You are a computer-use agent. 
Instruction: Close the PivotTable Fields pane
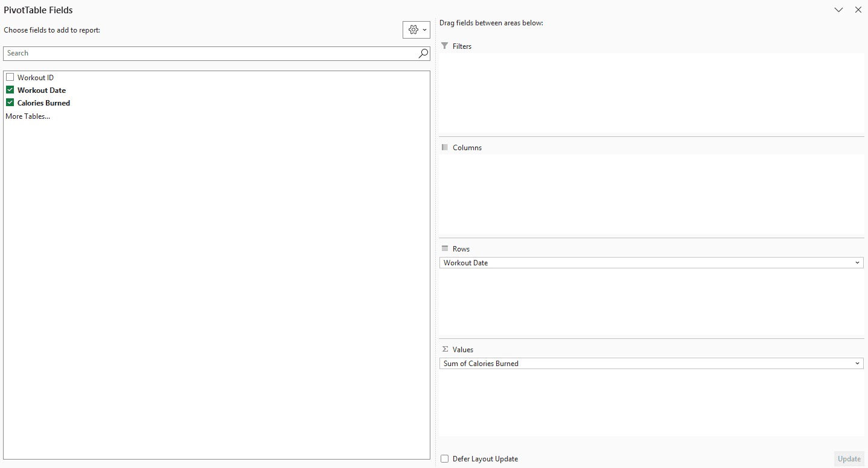click(x=858, y=10)
